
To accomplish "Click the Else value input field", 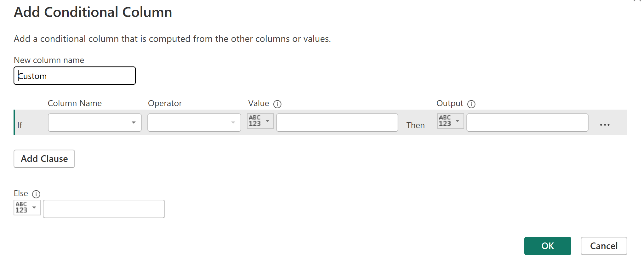I will 104,209.
